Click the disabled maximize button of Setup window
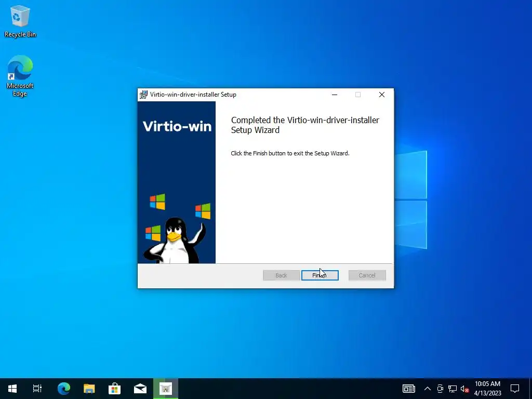This screenshot has height=399, width=532. tap(358, 95)
